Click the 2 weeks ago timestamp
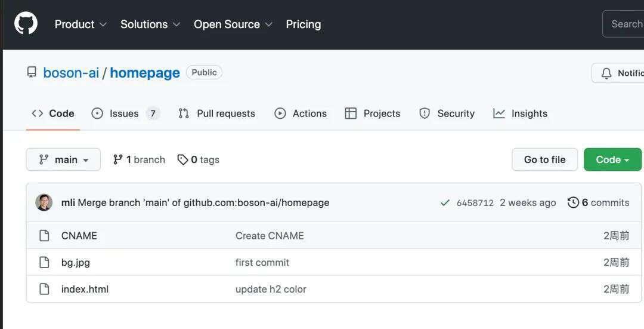Image resolution: width=644 pixels, height=329 pixels. [x=528, y=203]
